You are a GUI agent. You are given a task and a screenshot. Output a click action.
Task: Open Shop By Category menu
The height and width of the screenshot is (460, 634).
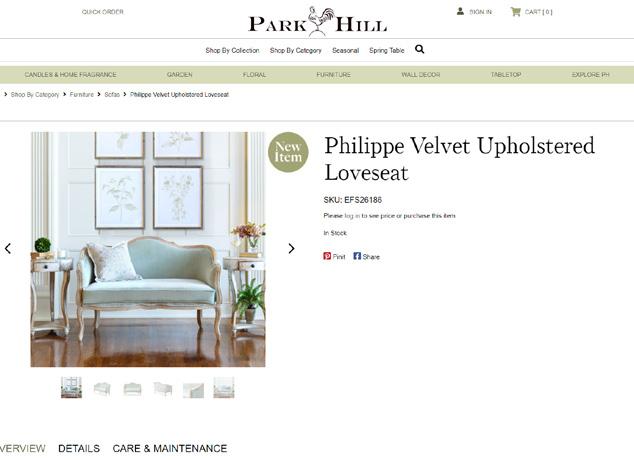tap(296, 51)
